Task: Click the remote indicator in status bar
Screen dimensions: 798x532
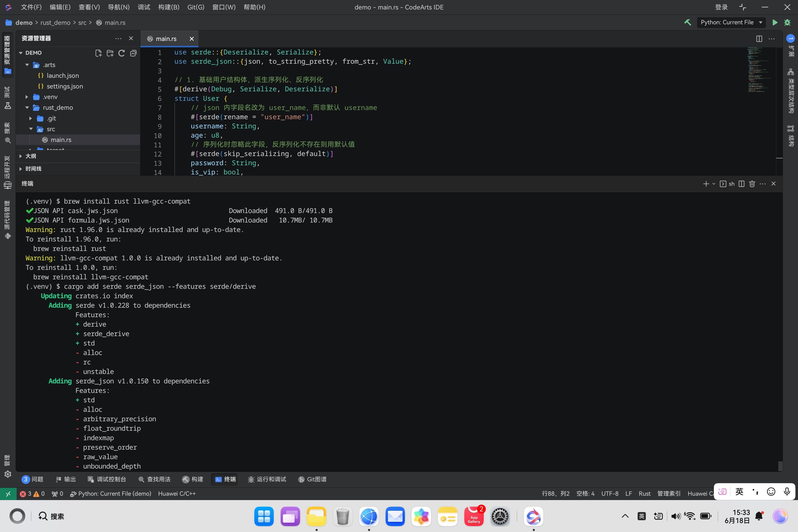Action: point(8,494)
